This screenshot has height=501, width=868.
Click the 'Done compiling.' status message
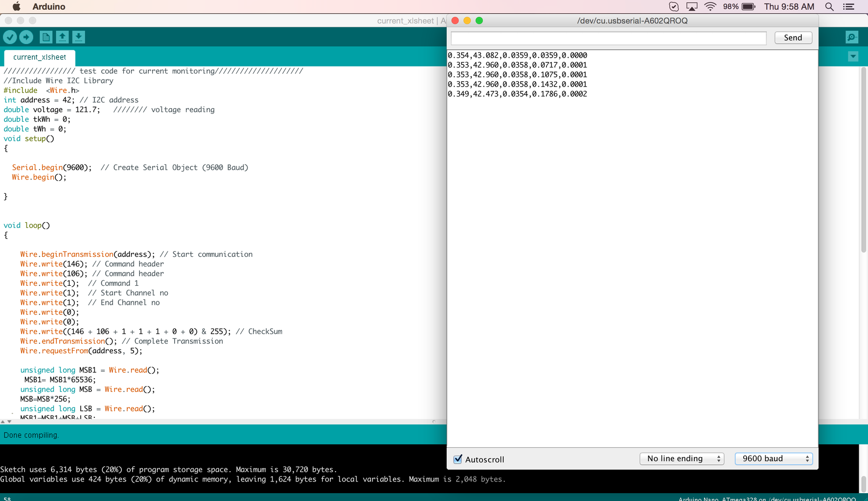tap(31, 435)
